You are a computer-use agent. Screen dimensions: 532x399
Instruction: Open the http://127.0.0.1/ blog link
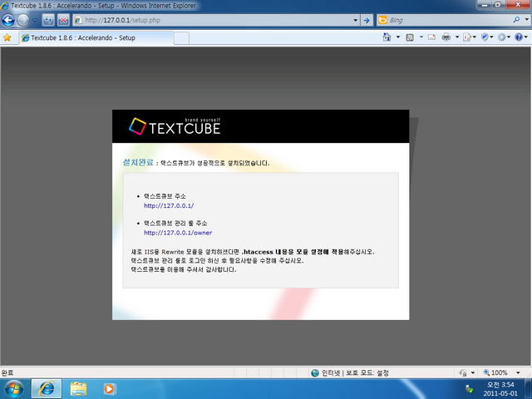pos(169,205)
